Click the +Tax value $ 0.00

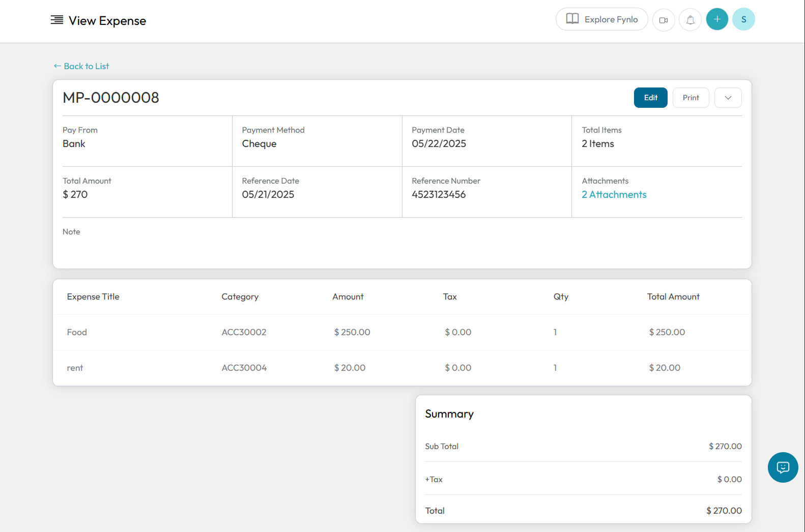[729, 479]
